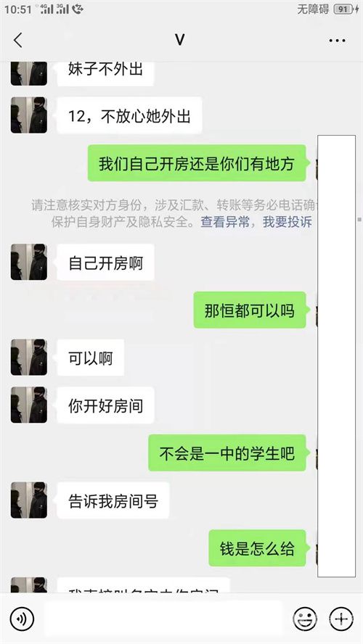Open the three-dot more options menu

[x=337, y=41]
